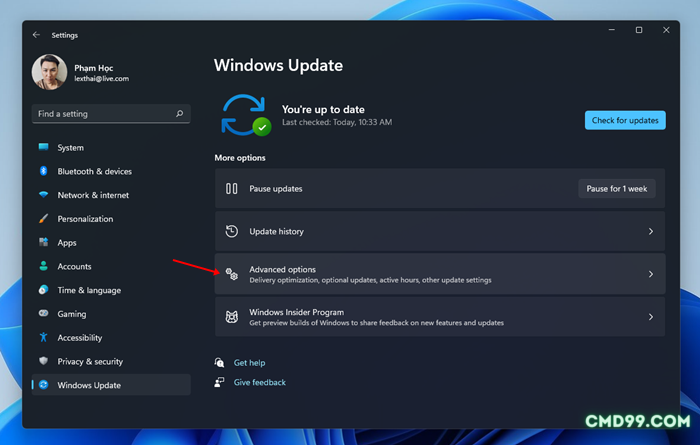Open Time & language settings

point(111,290)
